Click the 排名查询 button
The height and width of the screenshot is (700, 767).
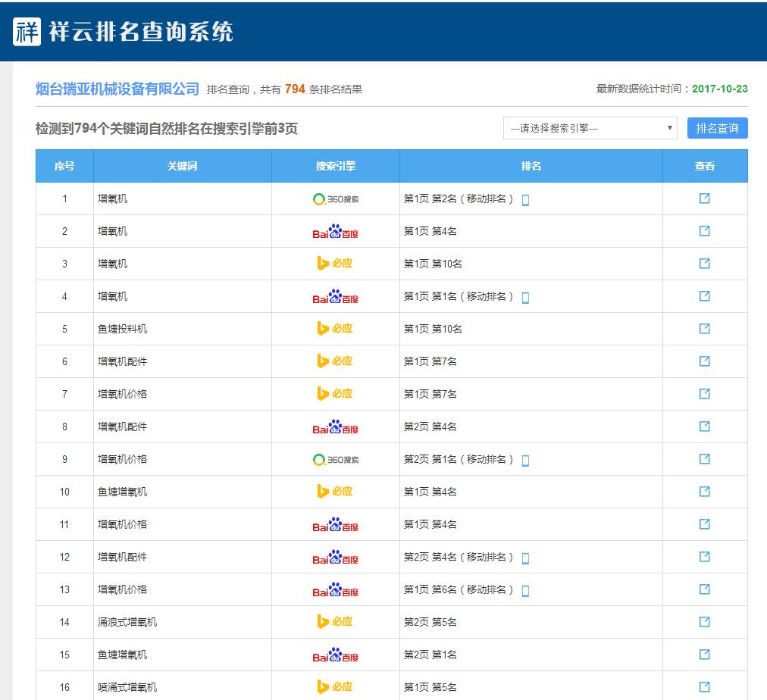pyautogui.click(x=717, y=128)
